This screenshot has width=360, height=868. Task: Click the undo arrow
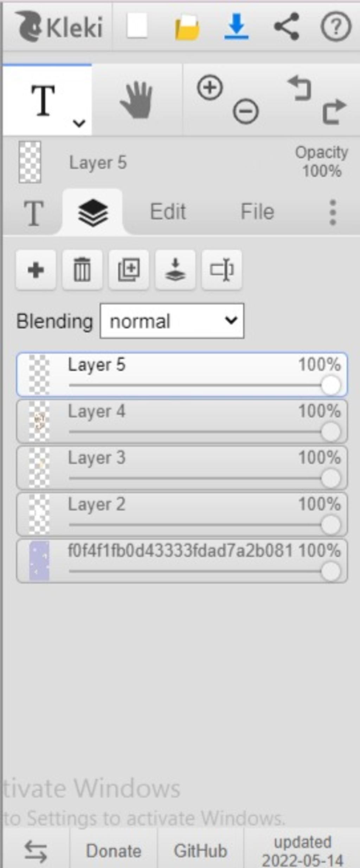[x=300, y=89]
